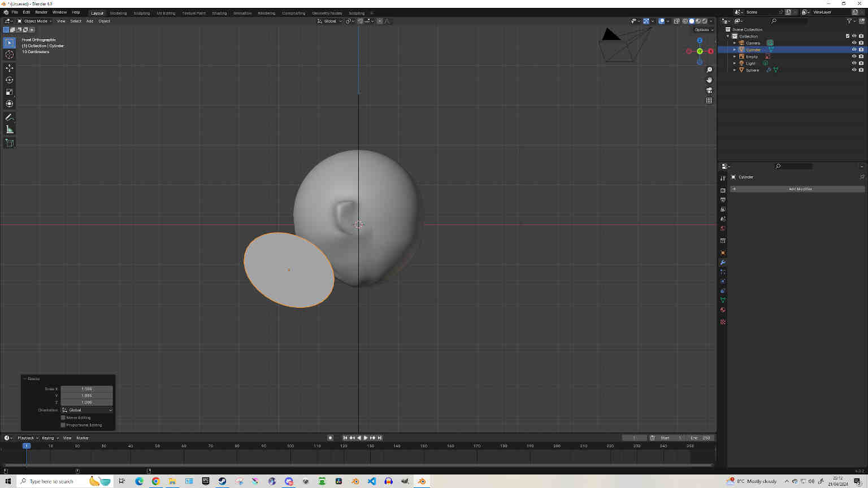Hide the Empty in viewport
The image size is (868, 488).
854,56
